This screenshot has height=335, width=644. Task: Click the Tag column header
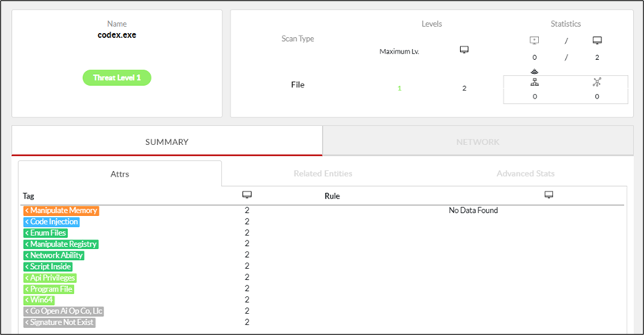pos(28,196)
